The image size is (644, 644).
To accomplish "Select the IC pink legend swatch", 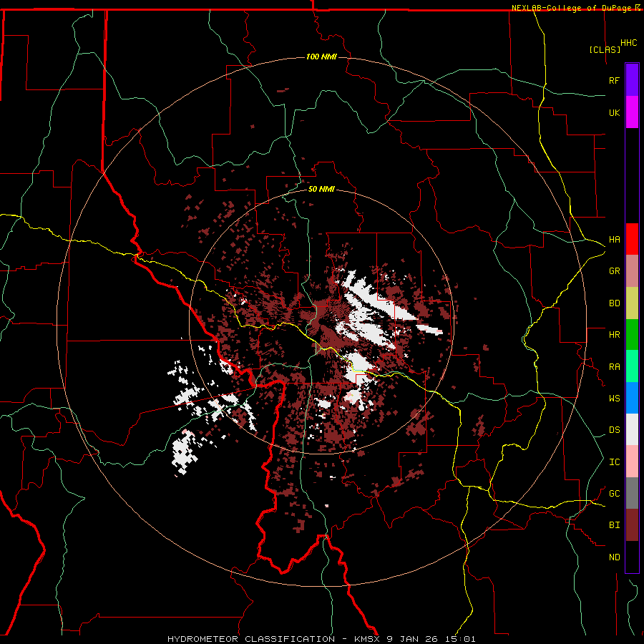I will point(632,462).
